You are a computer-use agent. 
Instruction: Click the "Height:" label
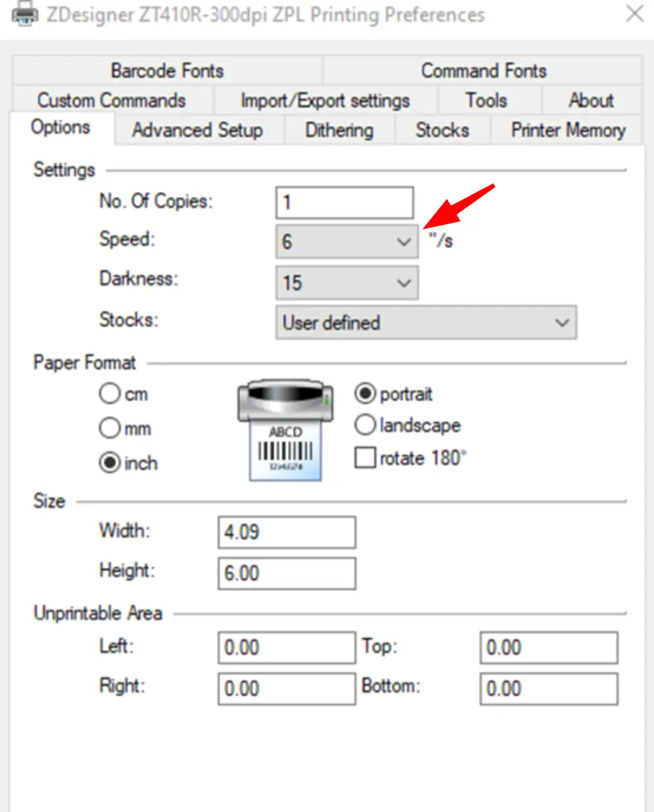pyautogui.click(x=126, y=570)
